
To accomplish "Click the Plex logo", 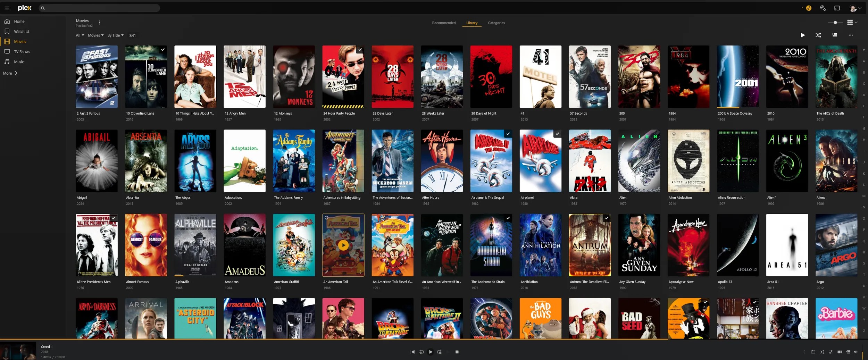I will [25, 8].
